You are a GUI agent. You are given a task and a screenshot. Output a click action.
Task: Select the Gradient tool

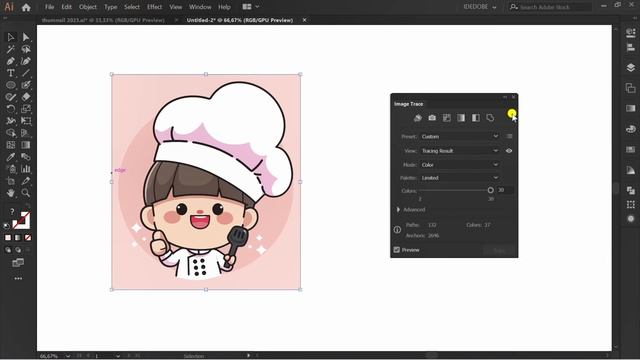click(x=26, y=145)
